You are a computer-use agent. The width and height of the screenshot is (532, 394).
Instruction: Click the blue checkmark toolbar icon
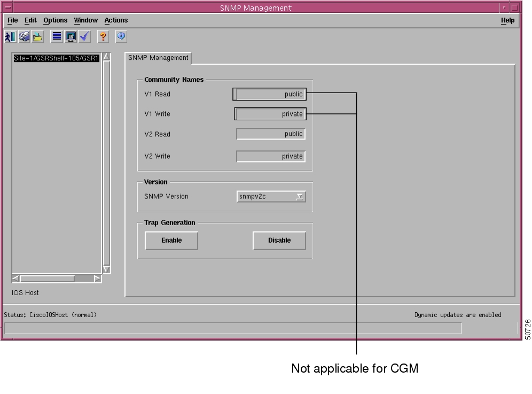point(84,36)
